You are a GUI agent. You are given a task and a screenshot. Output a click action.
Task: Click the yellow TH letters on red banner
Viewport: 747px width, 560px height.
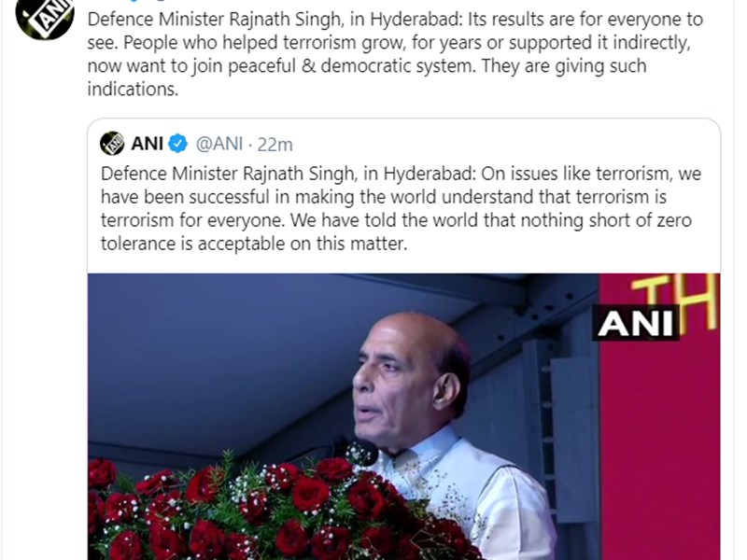pyautogui.click(x=675, y=301)
